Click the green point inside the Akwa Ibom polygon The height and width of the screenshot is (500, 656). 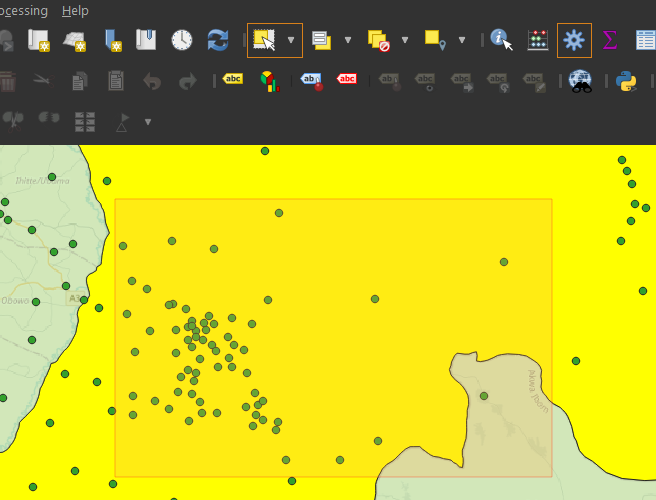click(484, 396)
